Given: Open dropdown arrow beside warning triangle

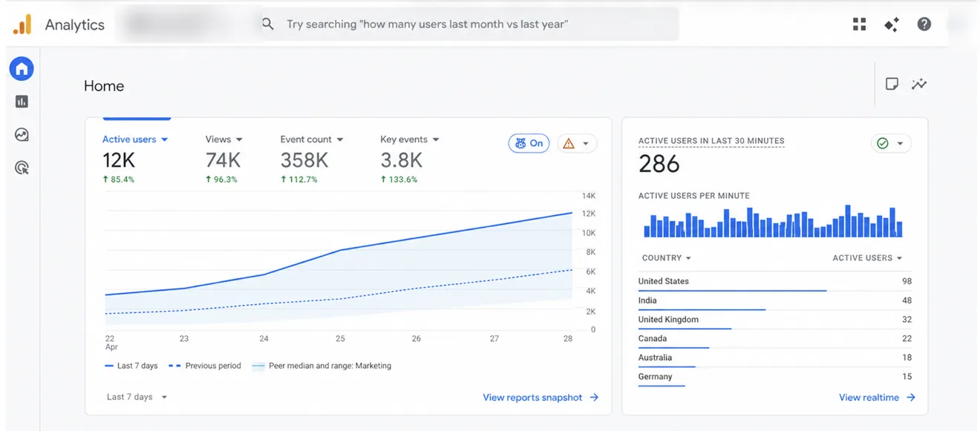Looking at the screenshot, I should point(586,144).
